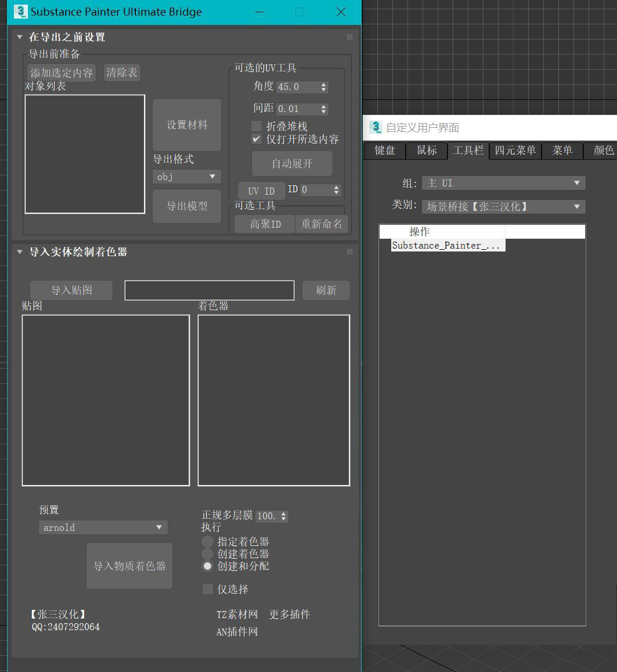Select the Substance_Painter action entry
The image size is (617, 672).
click(x=448, y=245)
